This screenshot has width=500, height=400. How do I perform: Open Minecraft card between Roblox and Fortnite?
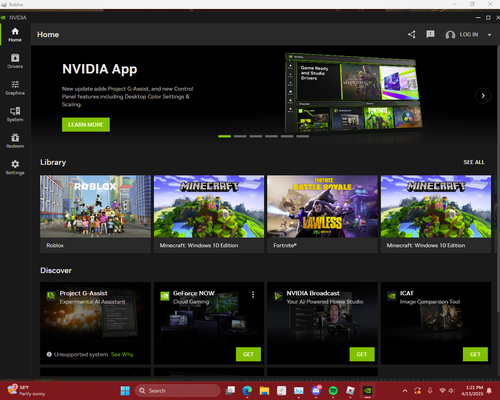pyautogui.click(x=209, y=214)
